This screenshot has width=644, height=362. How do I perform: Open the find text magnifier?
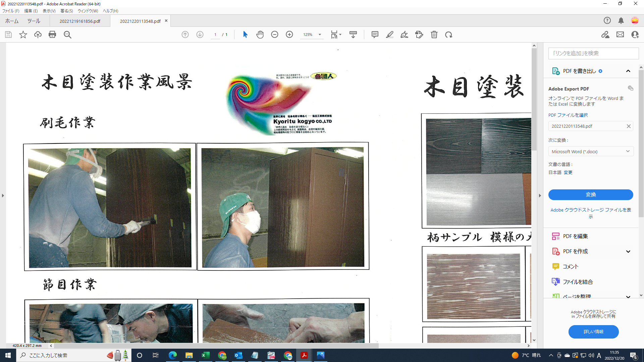67,35
